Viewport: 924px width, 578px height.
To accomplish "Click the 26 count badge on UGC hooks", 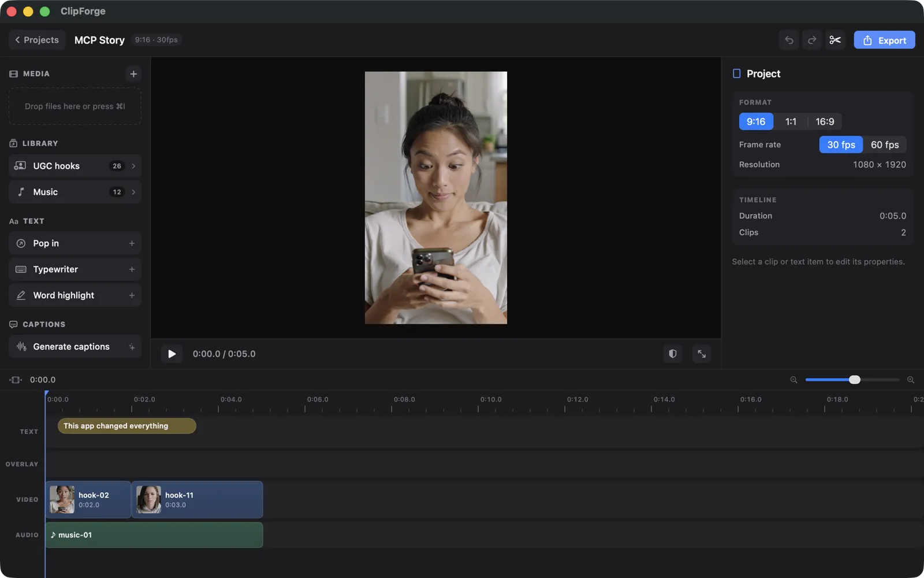I will click(117, 166).
